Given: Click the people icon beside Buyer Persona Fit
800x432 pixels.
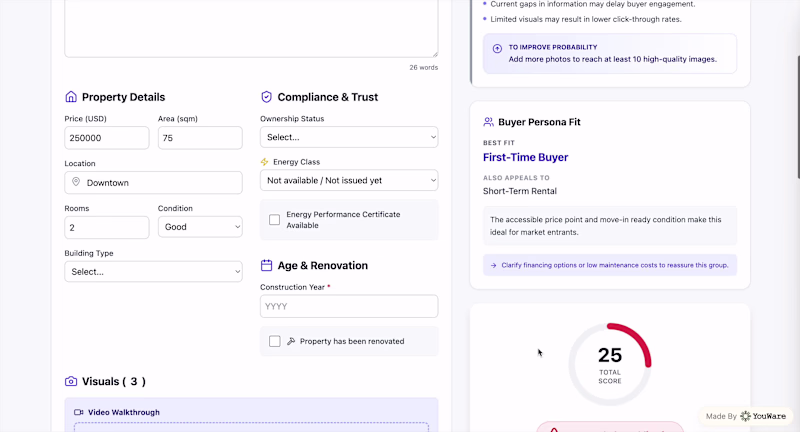Looking at the screenshot, I should pyautogui.click(x=488, y=122).
